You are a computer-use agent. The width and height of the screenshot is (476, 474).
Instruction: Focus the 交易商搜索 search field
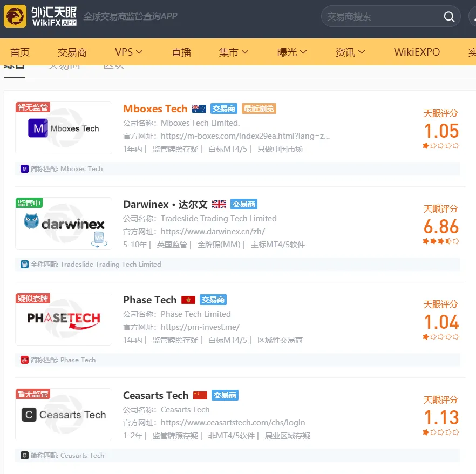[x=391, y=16]
